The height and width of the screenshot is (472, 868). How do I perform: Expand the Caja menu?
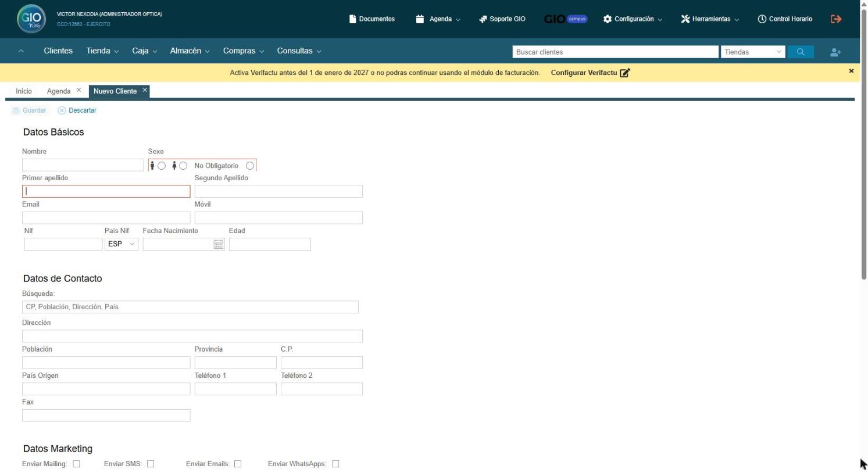145,51
